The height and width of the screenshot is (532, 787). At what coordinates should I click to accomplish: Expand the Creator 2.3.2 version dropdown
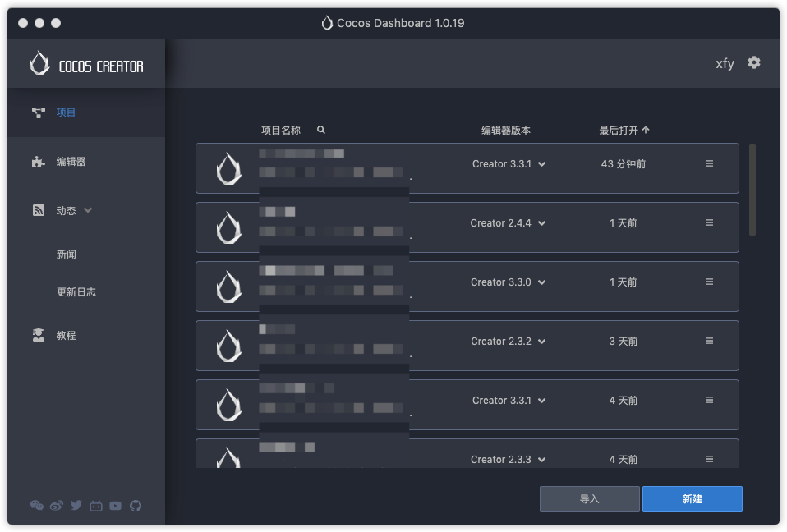point(541,342)
